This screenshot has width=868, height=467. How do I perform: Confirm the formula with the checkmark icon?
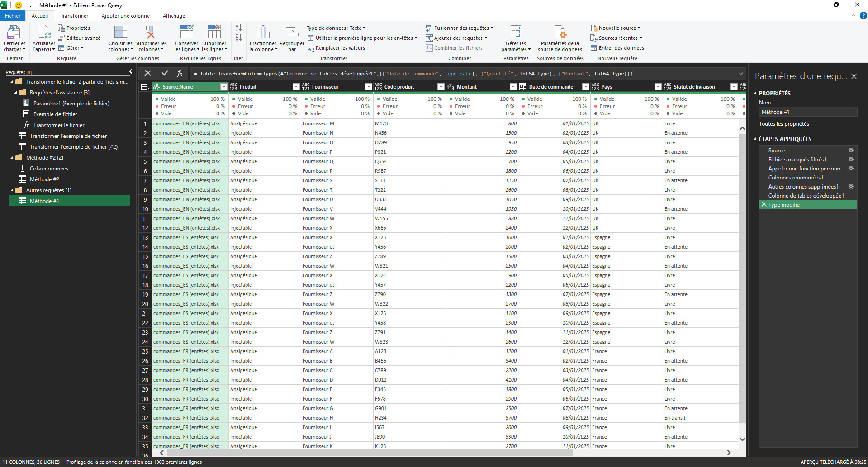[165, 73]
